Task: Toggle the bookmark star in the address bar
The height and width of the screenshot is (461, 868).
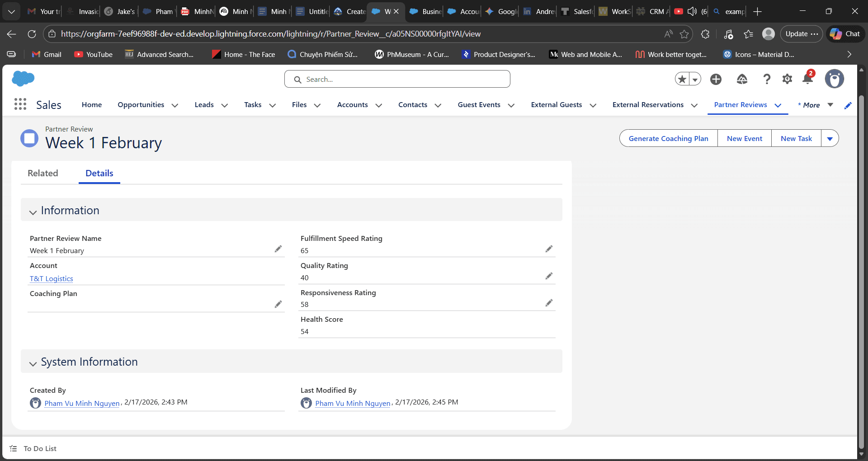Action: pos(684,34)
